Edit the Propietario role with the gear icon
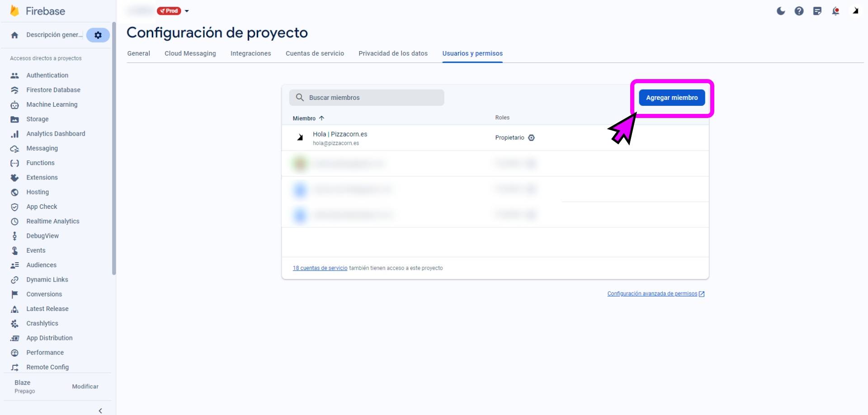This screenshot has height=415, width=868. (532, 137)
